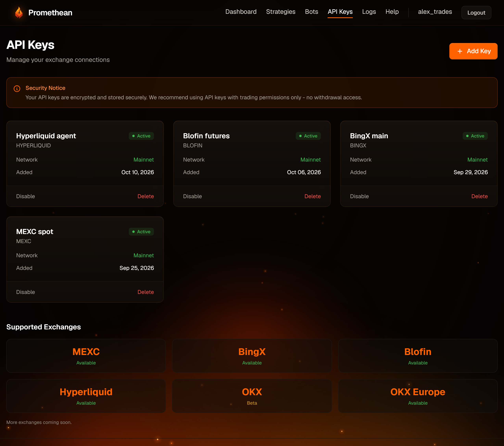
Task: Click the plus icon in Add Key
Action: point(460,51)
